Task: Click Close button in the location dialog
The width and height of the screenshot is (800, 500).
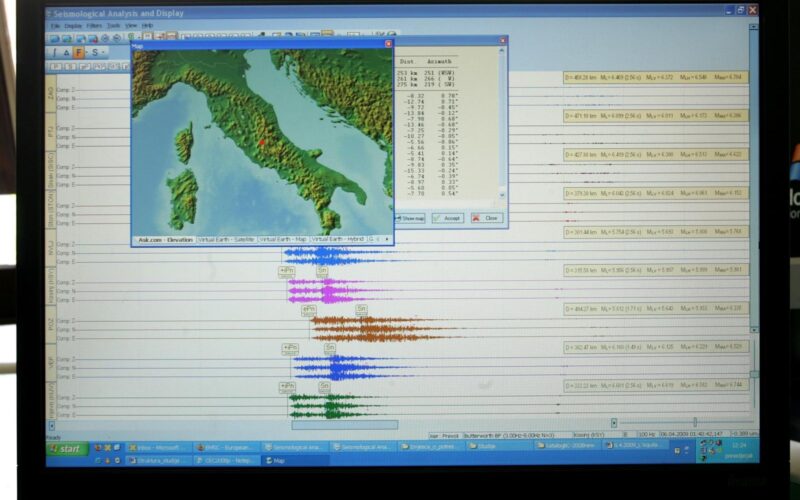Action: click(488, 217)
